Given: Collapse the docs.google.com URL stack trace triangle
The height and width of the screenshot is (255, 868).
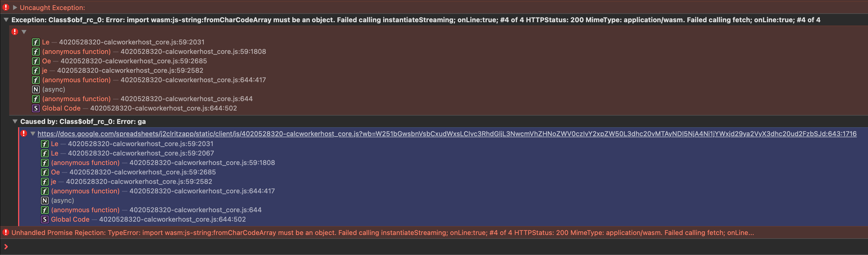Looking at the screenshot, I should 33,134.
